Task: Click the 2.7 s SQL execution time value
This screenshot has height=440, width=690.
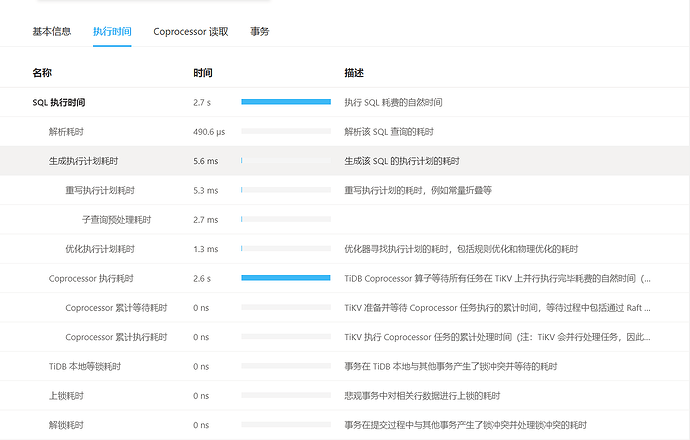Action: click(202, 102)
